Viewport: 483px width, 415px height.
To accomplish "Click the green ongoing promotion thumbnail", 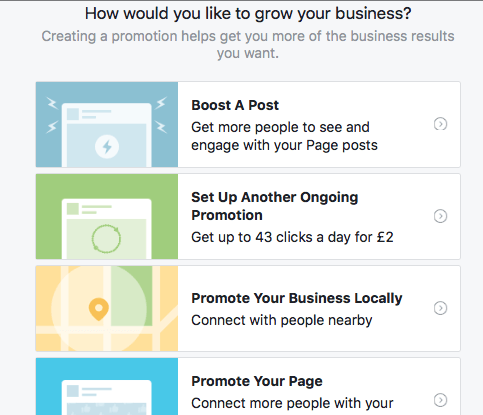I will pos(107,216).
